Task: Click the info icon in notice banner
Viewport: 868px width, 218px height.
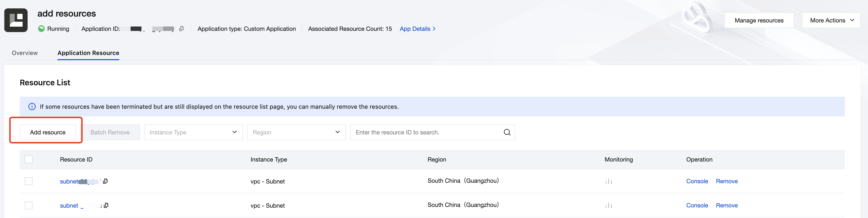Action: point(32,107)
